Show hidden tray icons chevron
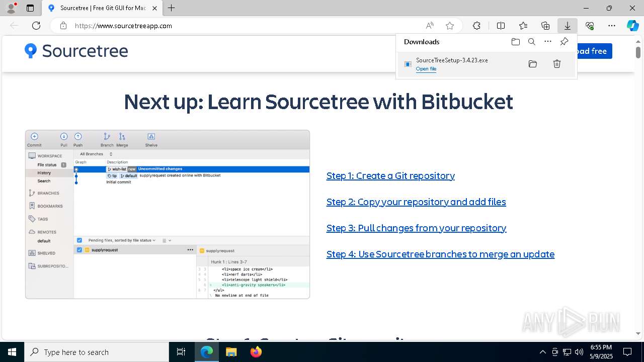 point(542,352)
